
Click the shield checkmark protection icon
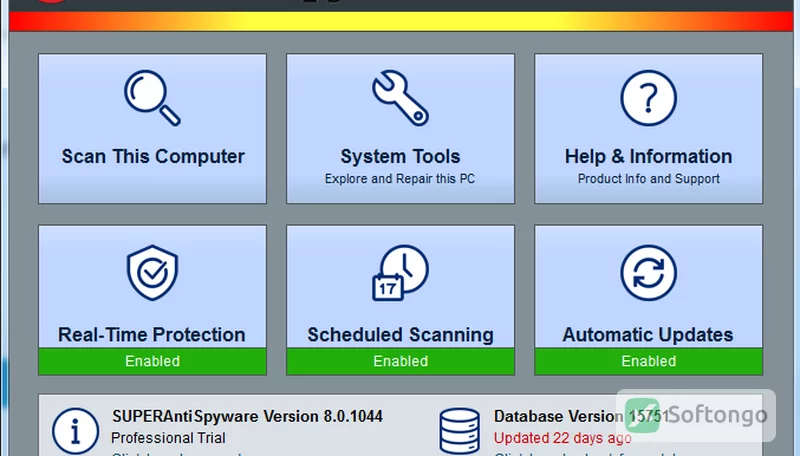pos(152,273)
